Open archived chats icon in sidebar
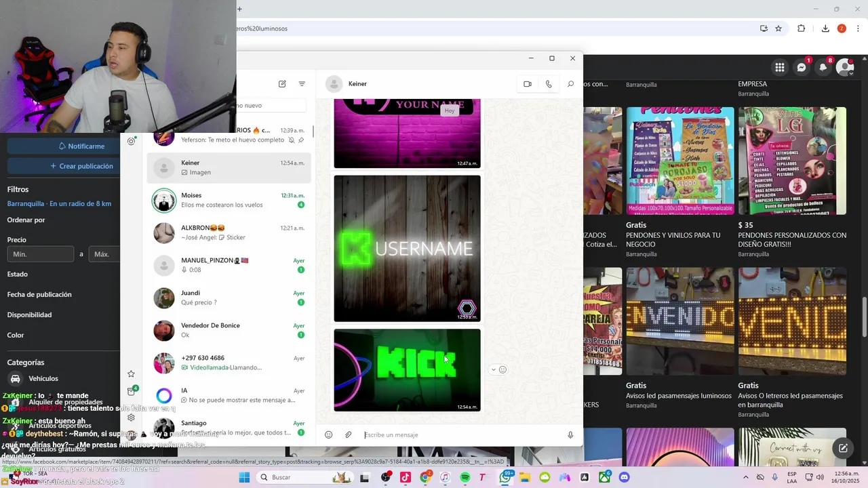The width and height of the screenshot is (868, 488). [132, 391]
